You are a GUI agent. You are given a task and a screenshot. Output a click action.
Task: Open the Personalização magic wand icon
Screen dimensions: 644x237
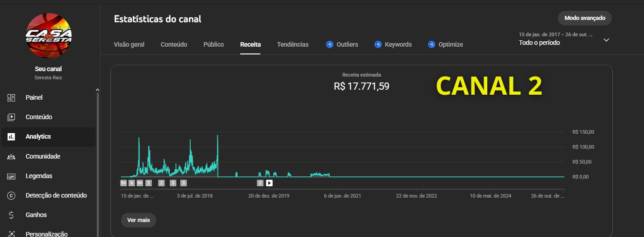11,234
